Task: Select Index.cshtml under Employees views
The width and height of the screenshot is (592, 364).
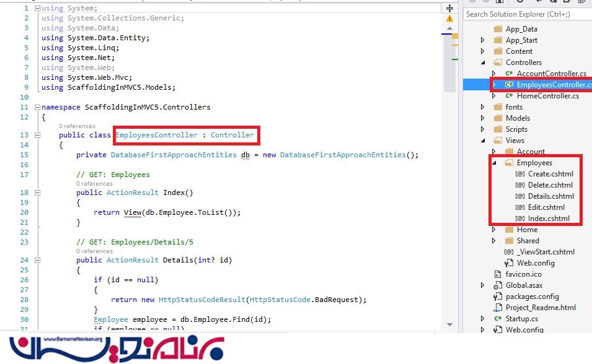Action: (549, 219)
